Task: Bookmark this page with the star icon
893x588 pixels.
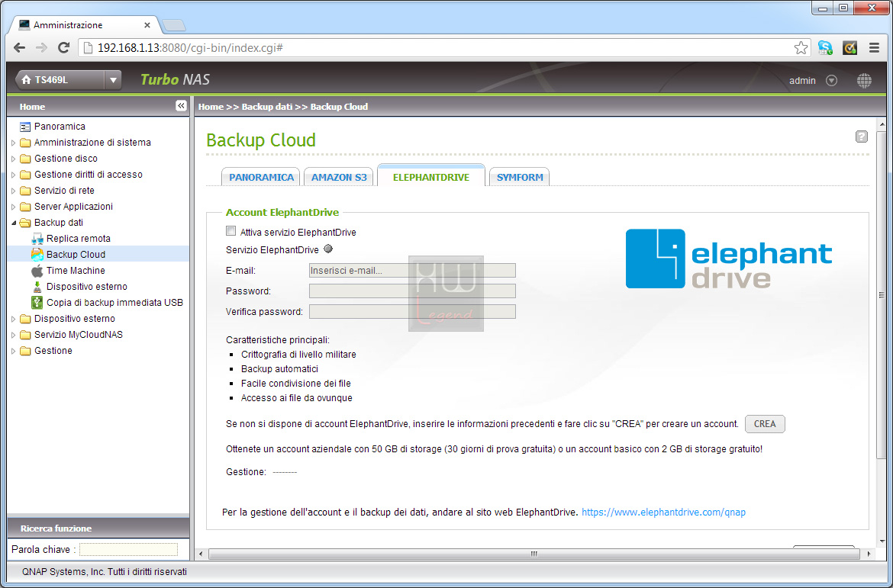Action: [x=801, y=48]
